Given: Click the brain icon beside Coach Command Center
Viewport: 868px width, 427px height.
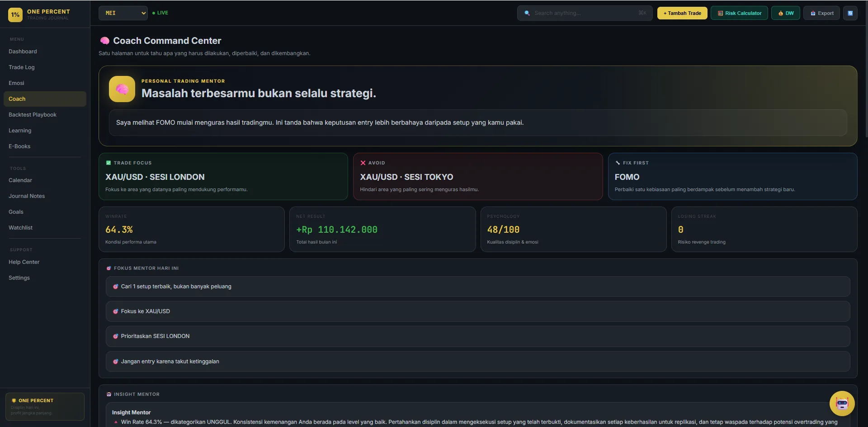Looking at the screenshot, I should point(105,41).
